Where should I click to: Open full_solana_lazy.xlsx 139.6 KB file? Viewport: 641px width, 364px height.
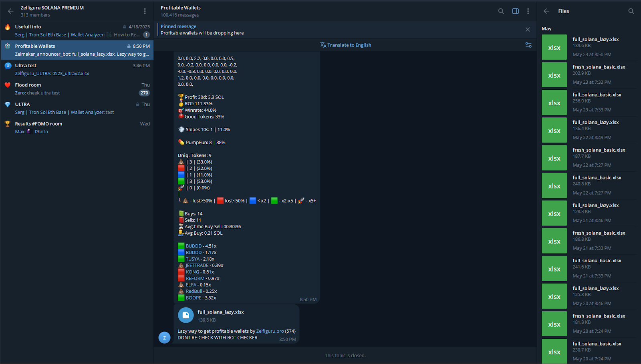point(588,47)
